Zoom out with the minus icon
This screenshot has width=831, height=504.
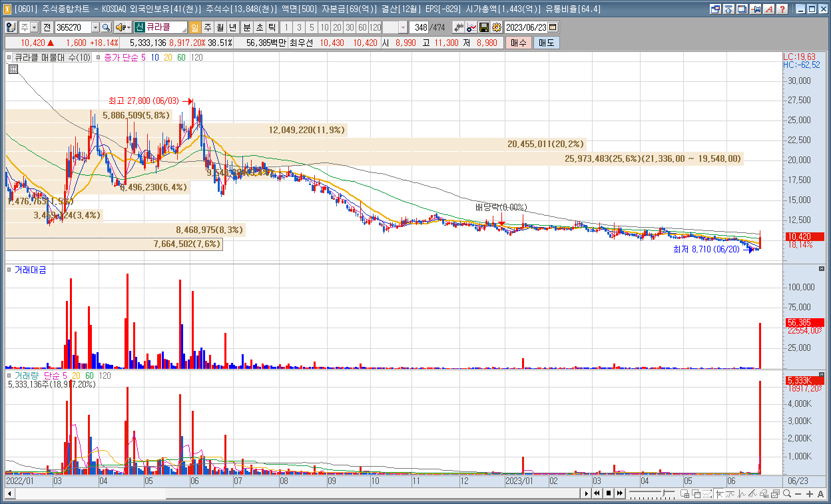pos(798,493)
